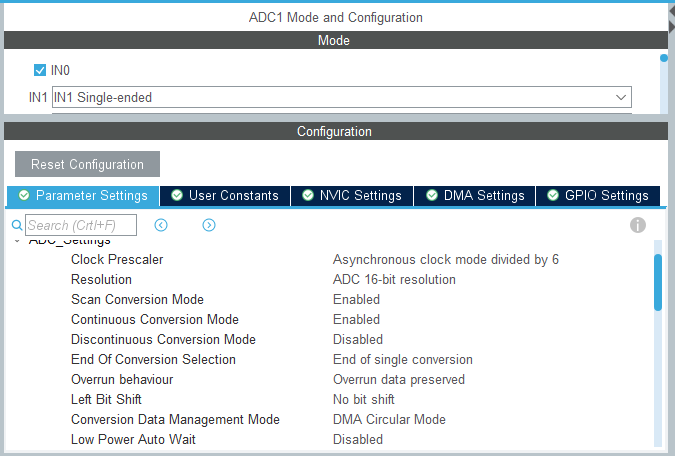
Task: Collapse the ADC_Settings tree group
Action: tap(17, 241)
